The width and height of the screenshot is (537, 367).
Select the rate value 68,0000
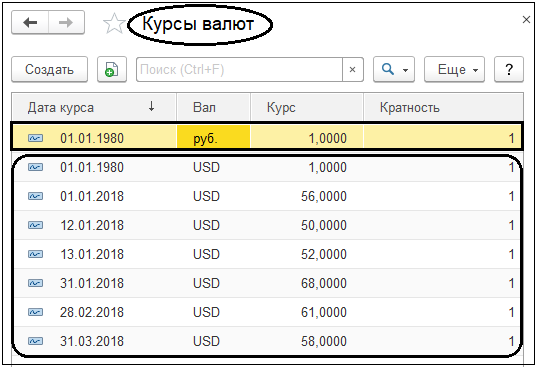tap(324, 283)
